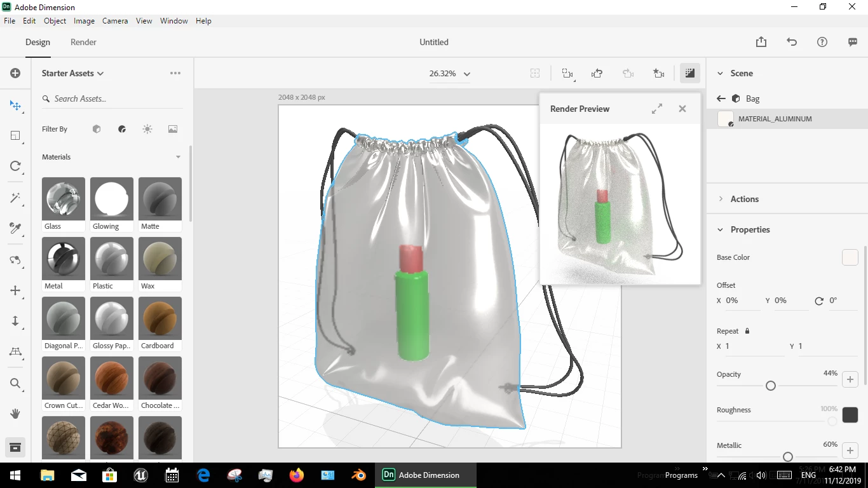
Task: Click the rotation reset icon next to 0°
Action: (x=819, y=301)
